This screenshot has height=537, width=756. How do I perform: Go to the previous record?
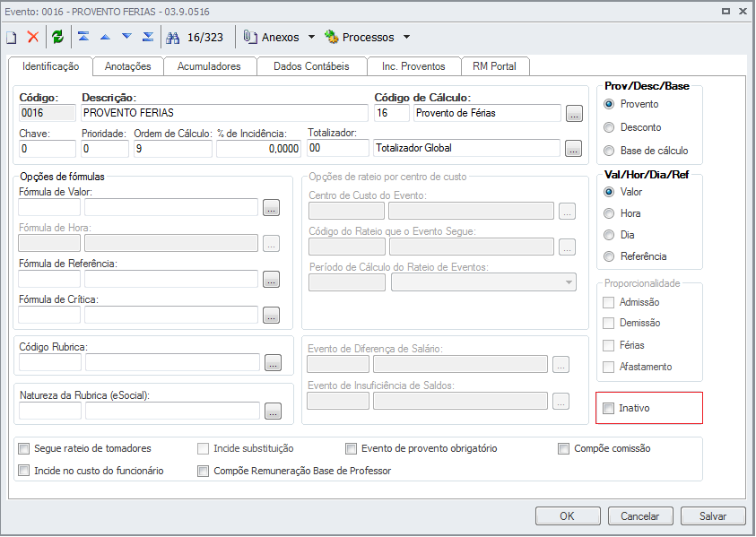pyautogui.click(x=105, y=37)
